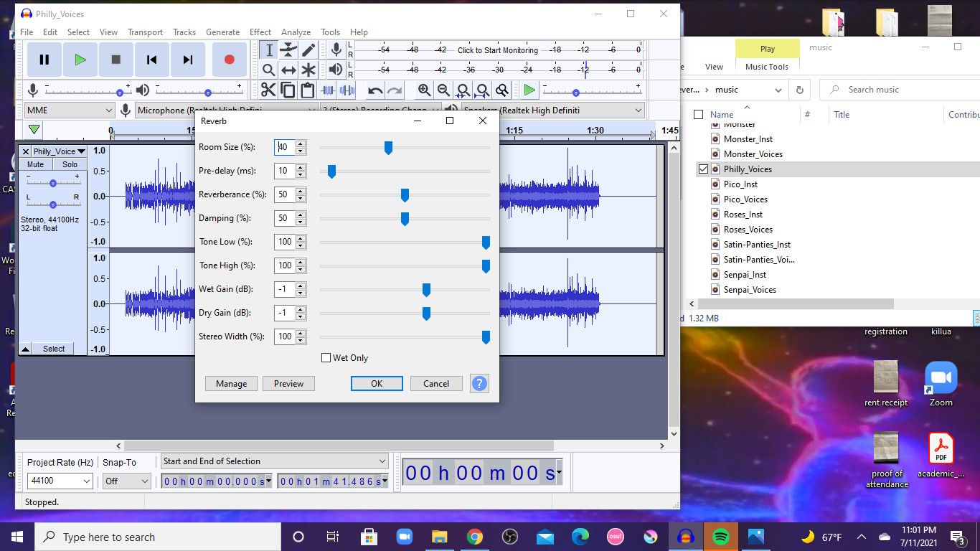Enable the Wet Only option

click(x=326, y=357)
